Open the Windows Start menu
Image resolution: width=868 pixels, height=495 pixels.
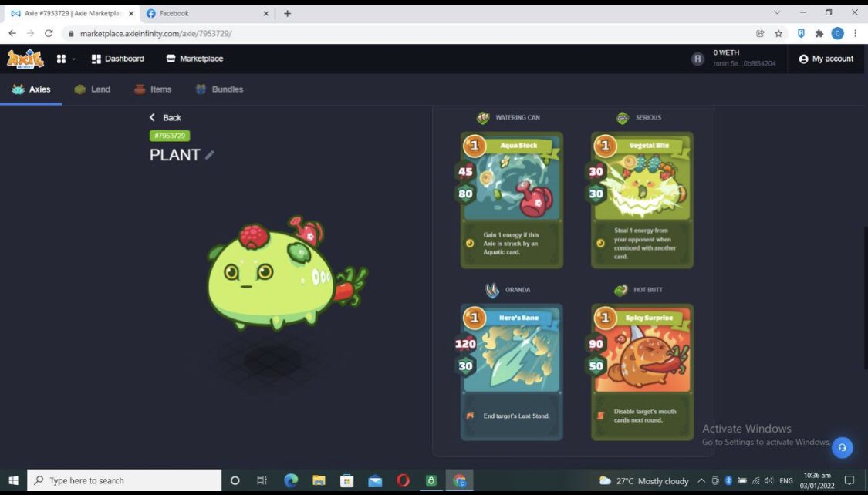tap(13, 480)
